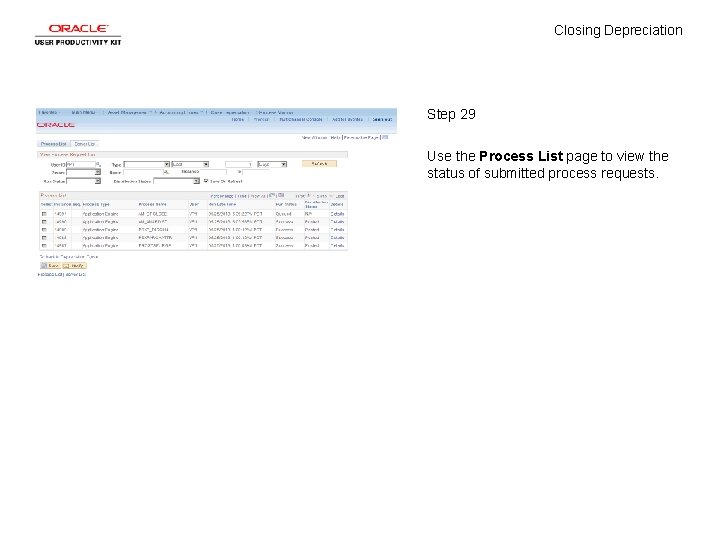
Task: Click Process Monitor in the breadcrumb
Action: pyautogui.click(x=276, y=112)
